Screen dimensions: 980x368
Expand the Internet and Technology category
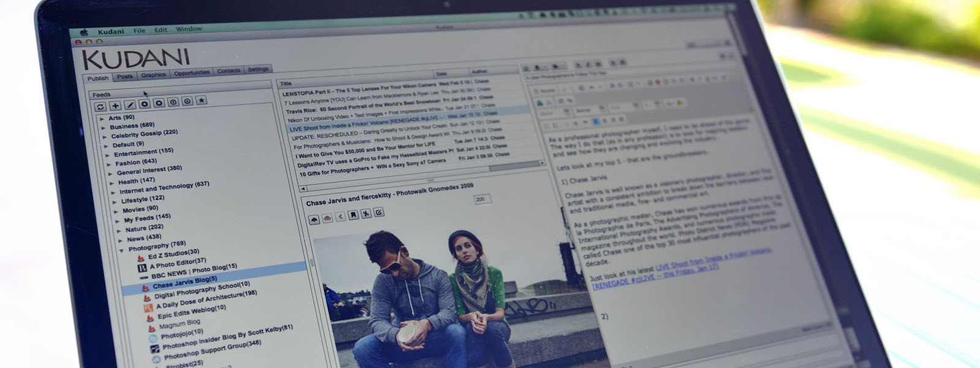click(113, 193)
